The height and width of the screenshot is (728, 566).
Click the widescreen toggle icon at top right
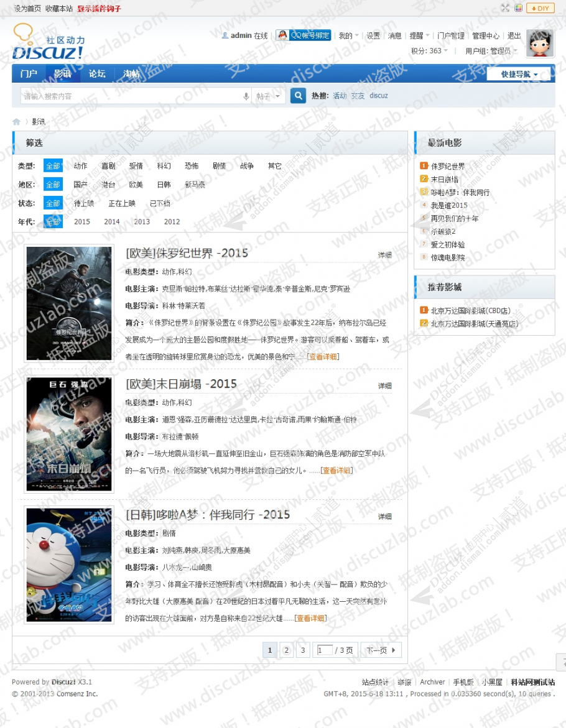point(505,8)
